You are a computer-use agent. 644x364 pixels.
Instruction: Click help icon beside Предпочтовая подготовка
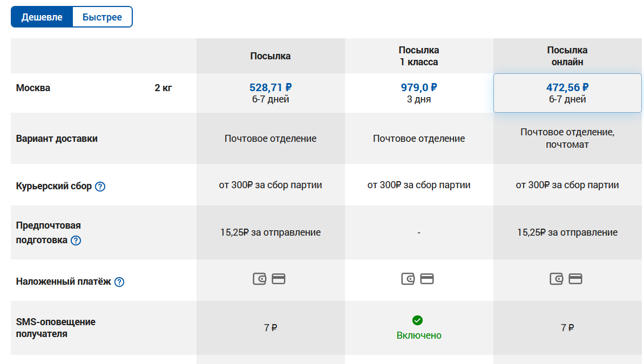pyautogui.click(x=76, y=241)
